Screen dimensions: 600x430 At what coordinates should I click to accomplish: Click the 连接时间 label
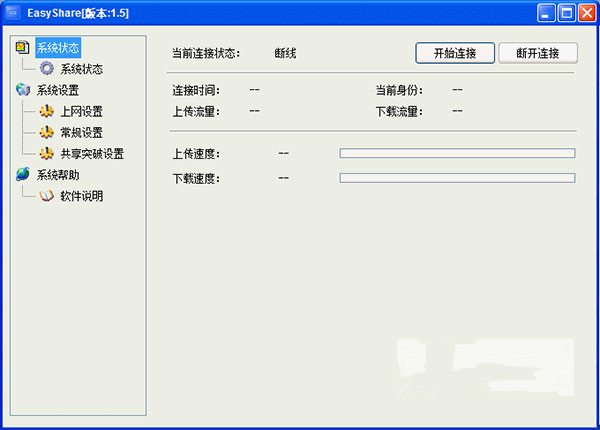[196, 90]
